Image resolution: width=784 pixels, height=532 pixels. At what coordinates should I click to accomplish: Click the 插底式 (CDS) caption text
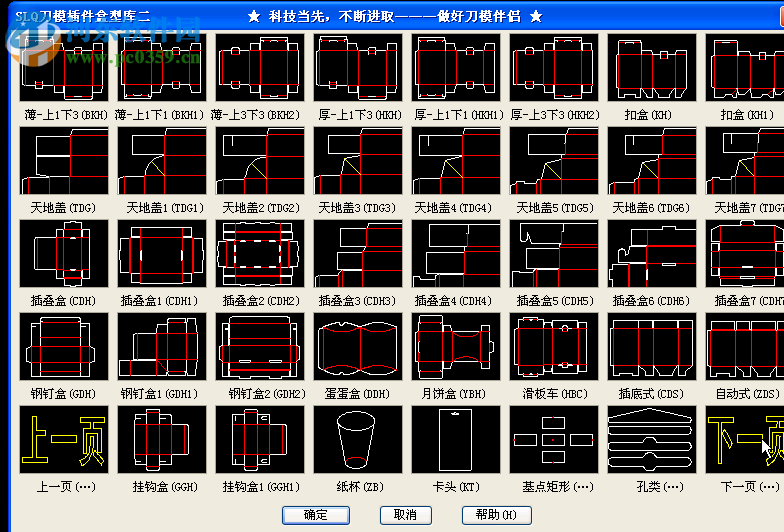tap(651, 394)
